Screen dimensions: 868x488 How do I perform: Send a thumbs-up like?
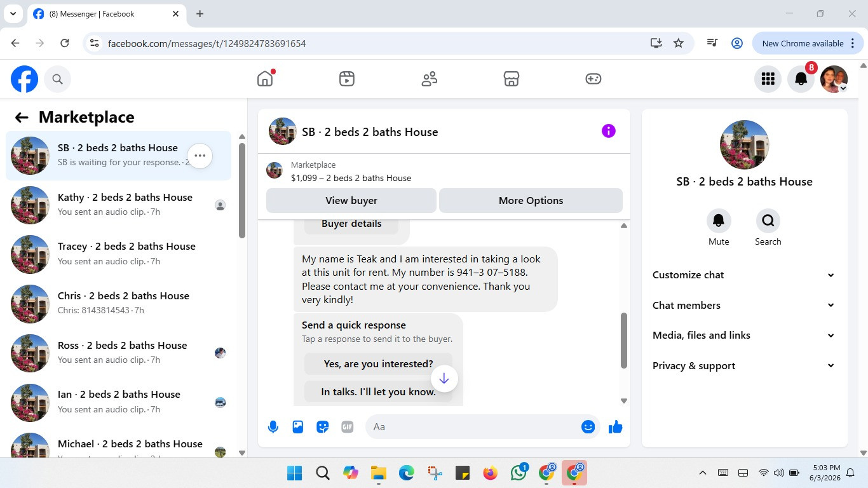615,427
